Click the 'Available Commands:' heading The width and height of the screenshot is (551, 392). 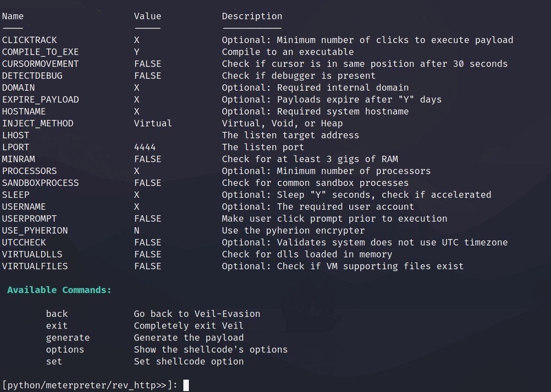60,290
